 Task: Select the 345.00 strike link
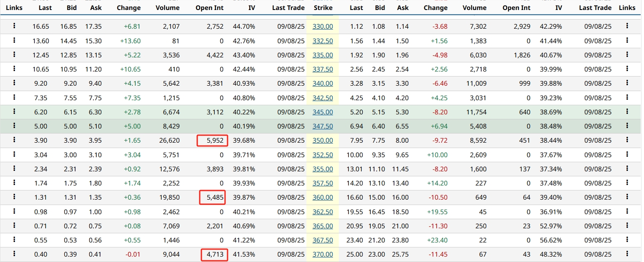click(323, 112)
